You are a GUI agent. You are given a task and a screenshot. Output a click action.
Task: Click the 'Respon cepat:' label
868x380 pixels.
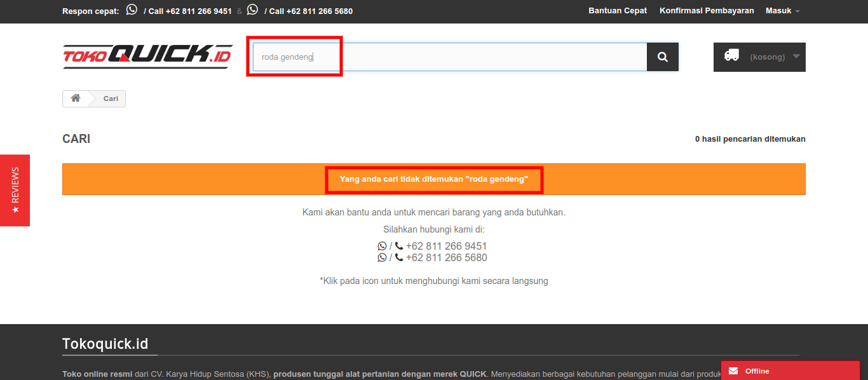coord(91,11)
